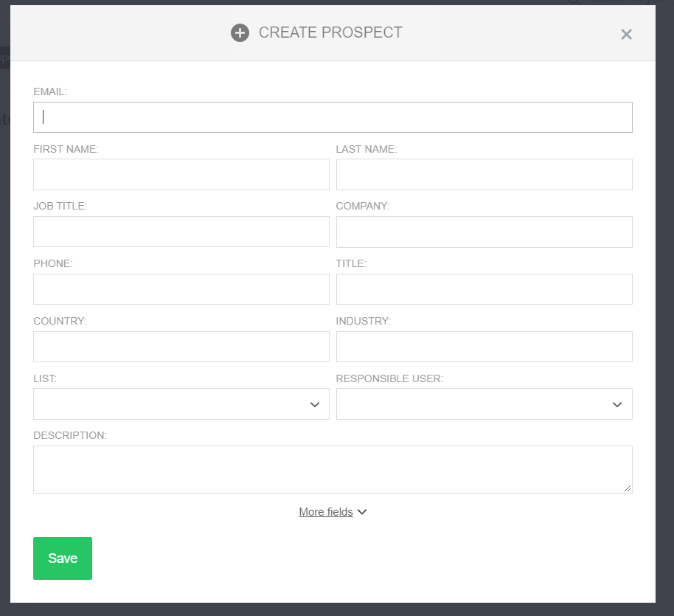Click inside the Description text area
674x616 pixels.
pos(333,469)
